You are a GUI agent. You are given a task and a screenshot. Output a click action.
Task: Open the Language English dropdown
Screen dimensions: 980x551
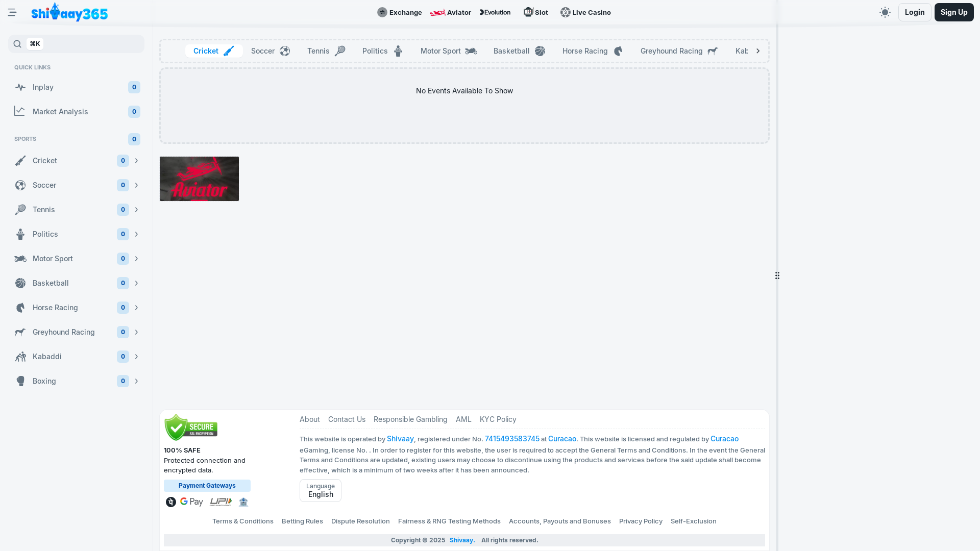click(x=321, y=490)
